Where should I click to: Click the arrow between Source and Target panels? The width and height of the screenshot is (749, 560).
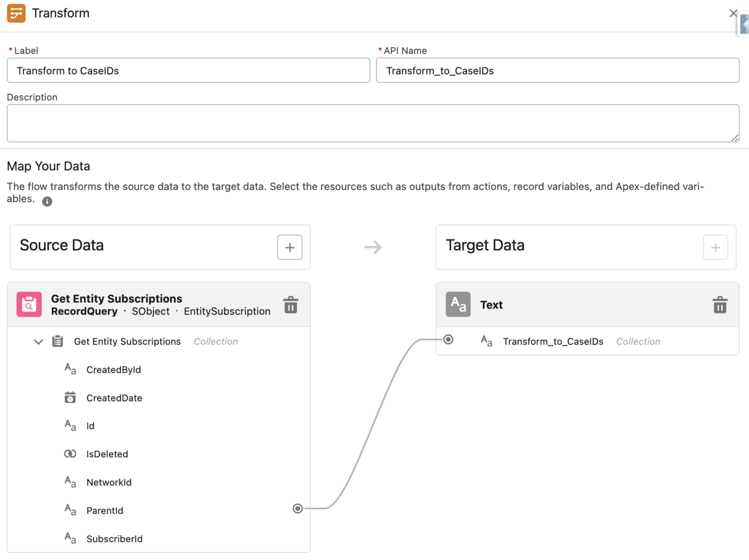point(373,247)
